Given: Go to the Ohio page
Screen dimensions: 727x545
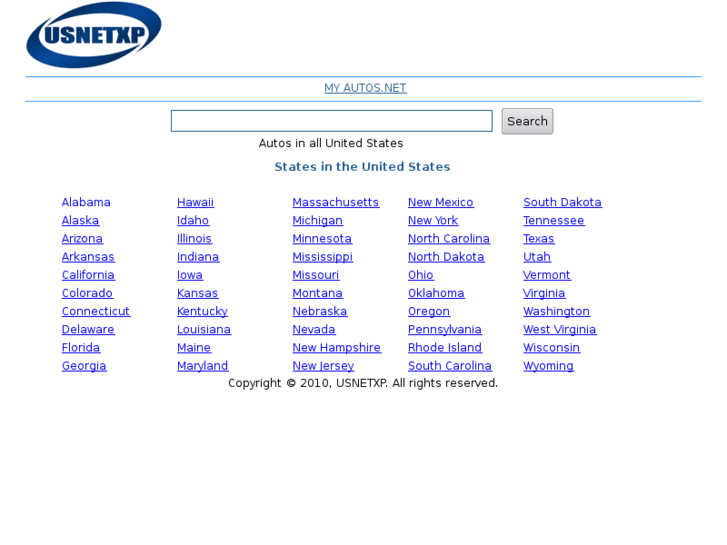Looking at the screenshot, I should pos(421,275).
